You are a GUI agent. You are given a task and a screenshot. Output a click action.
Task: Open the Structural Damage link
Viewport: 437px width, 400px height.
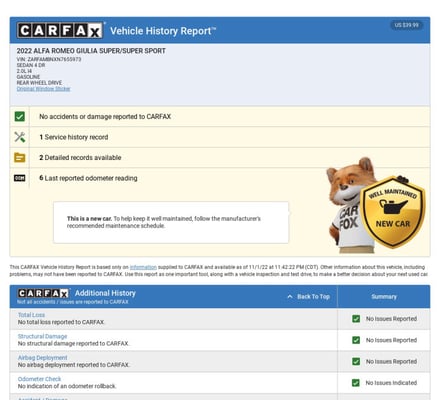(42, 336)
